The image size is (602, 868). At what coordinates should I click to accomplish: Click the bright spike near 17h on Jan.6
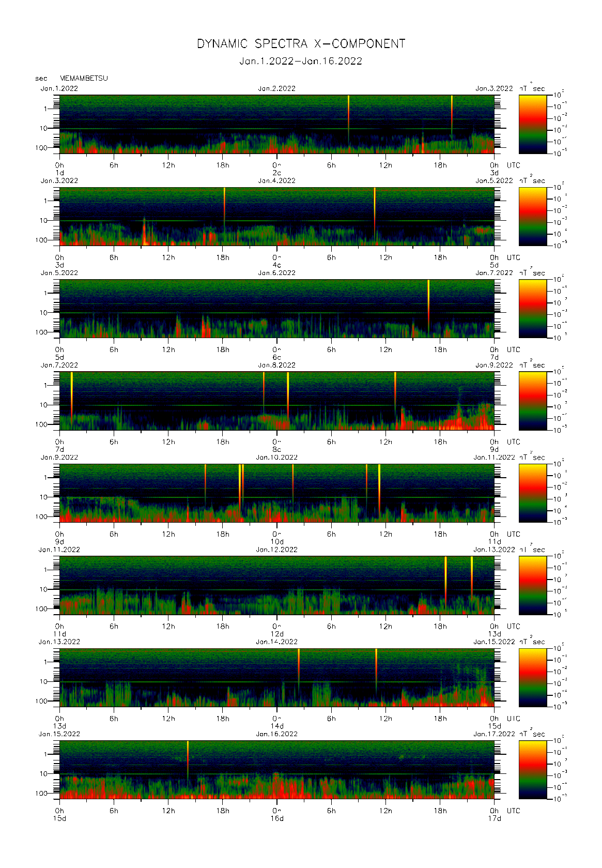(x=428, y=305)
